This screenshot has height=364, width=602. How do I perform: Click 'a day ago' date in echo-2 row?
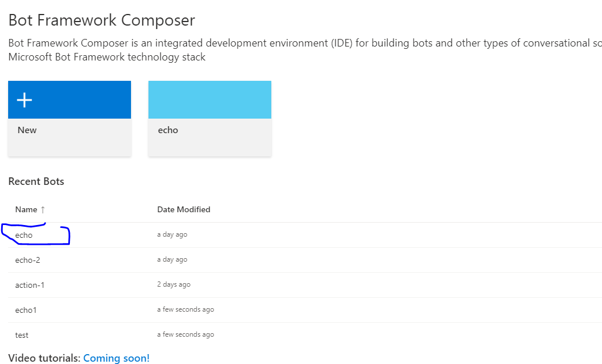[172, 260]
